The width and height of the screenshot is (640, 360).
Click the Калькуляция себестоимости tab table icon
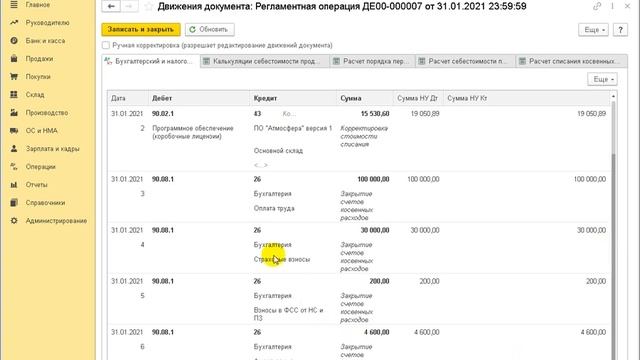point(207,61)
